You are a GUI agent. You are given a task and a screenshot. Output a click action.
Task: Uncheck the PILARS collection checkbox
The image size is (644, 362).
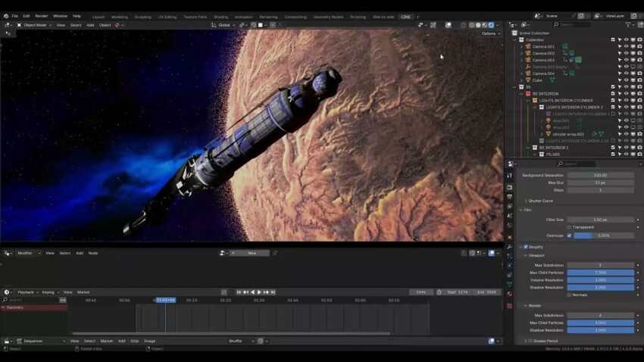tap(613, 154)
